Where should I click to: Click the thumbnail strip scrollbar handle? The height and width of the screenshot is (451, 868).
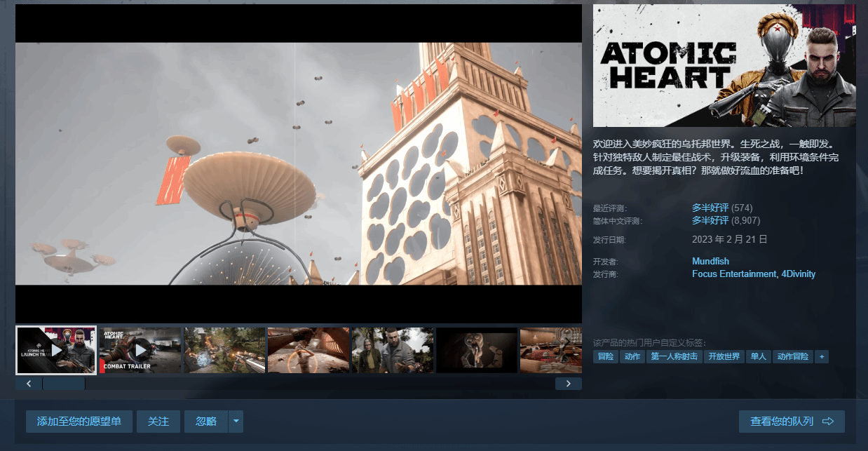click(x=64, y=384)
